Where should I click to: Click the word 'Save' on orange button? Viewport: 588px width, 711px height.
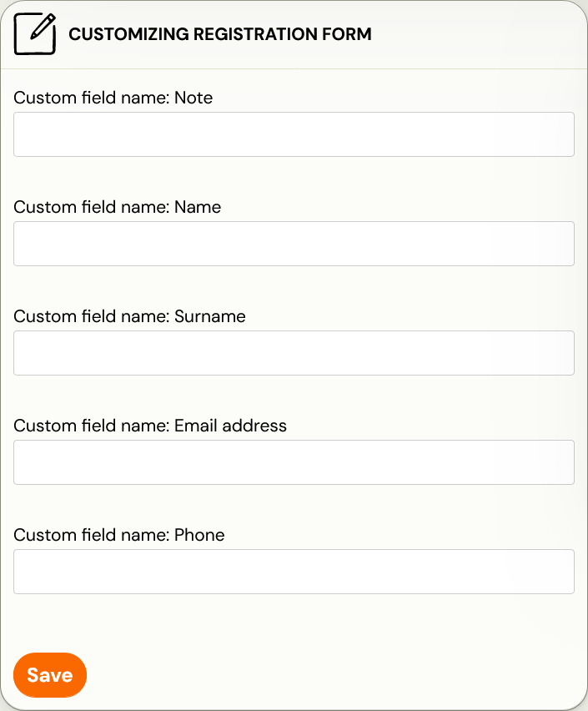click(50, 675)
